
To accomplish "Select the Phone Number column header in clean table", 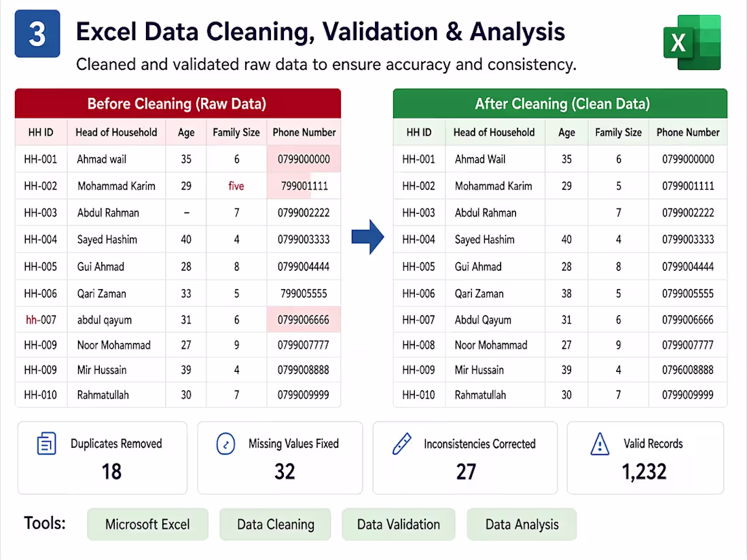I will tap(688, 132).
